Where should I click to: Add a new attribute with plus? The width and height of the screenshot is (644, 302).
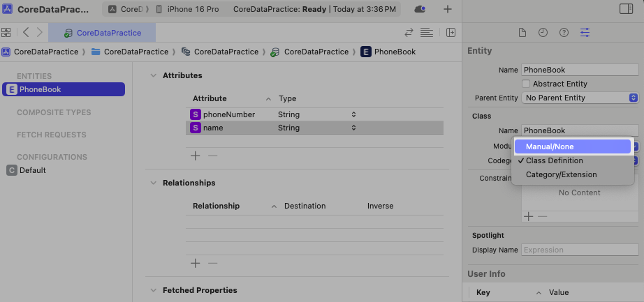(x=196, y=156)
